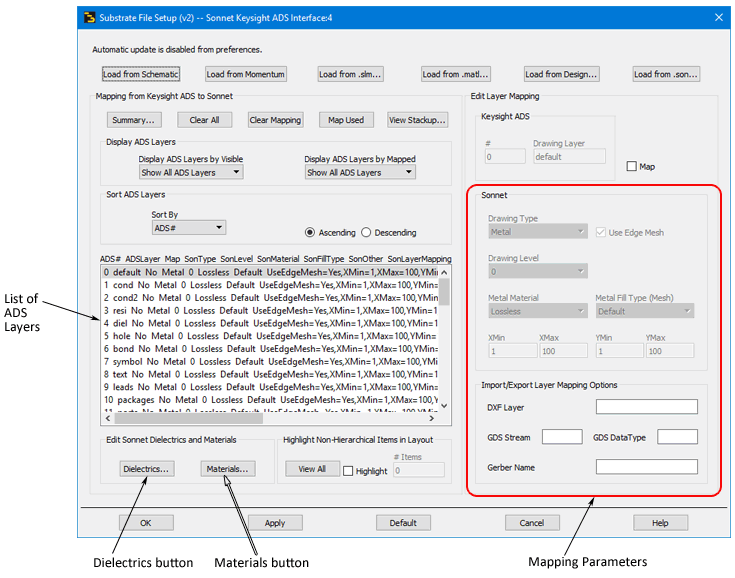Toggle the Use Edge Mesh checkbox
This screenshot has height=578, width=735.
click(600, 233)
